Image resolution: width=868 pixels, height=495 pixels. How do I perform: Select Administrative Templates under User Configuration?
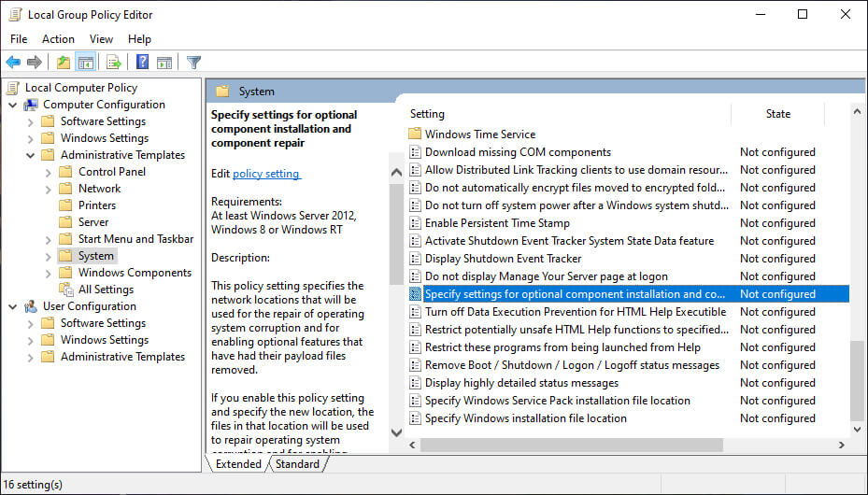122,357
